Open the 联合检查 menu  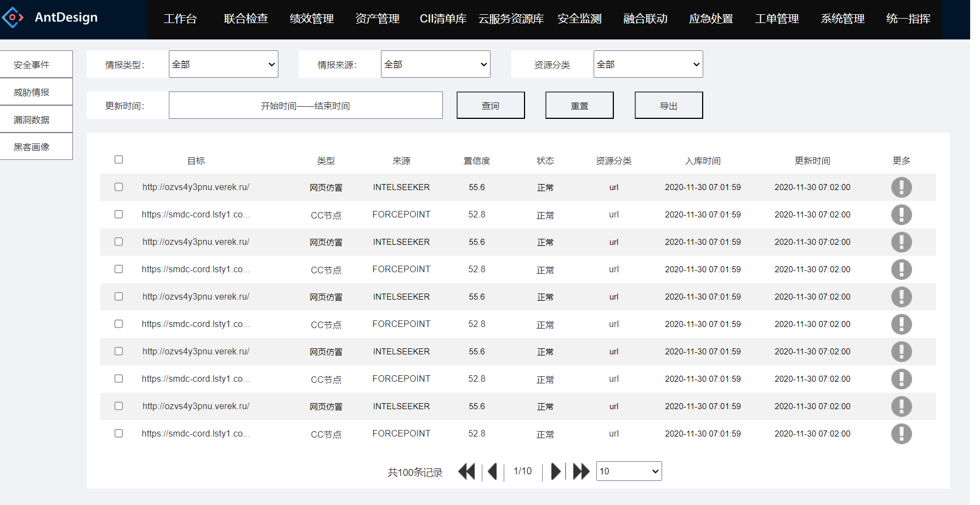[246, 19]
